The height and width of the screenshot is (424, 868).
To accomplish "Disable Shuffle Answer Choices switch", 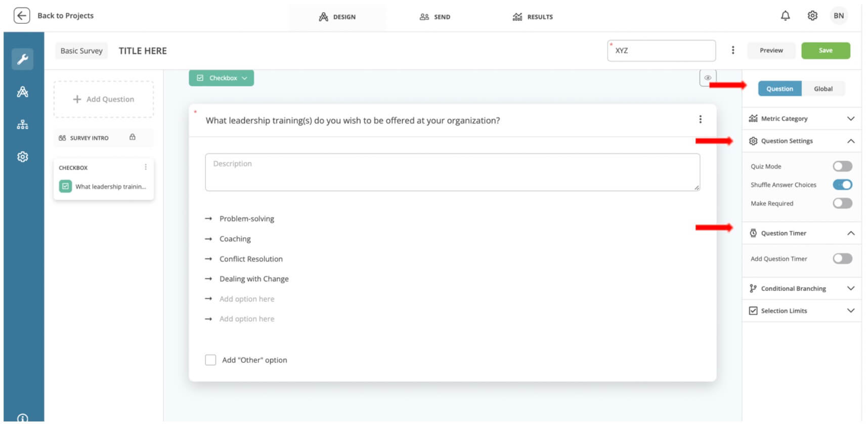I will click(842, 185).
